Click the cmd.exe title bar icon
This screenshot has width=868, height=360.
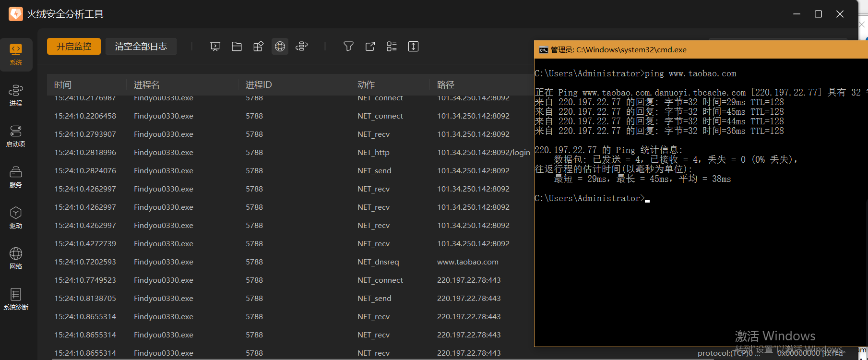tap(543, 50)
